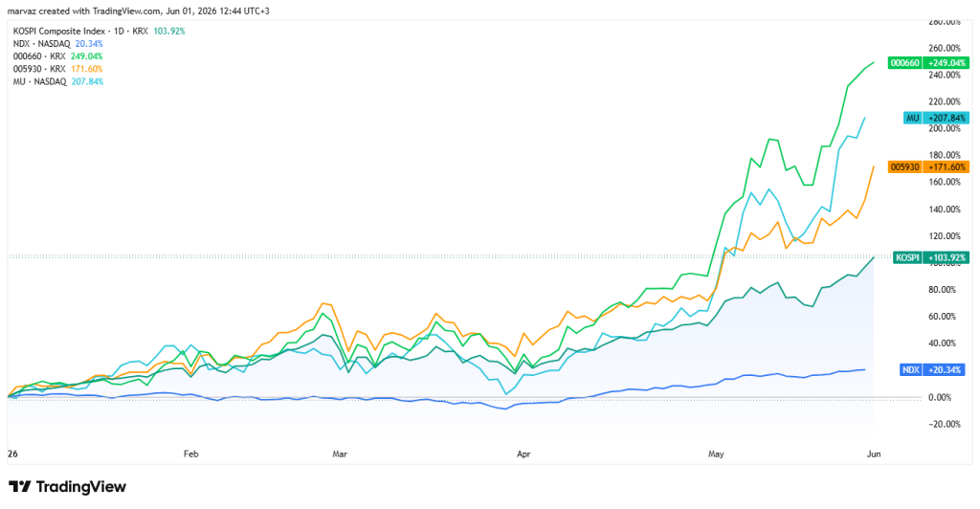The image size is (980, 509).
Task: Click the TradingView logo at bottom left
Action: (x=68, y=487)
